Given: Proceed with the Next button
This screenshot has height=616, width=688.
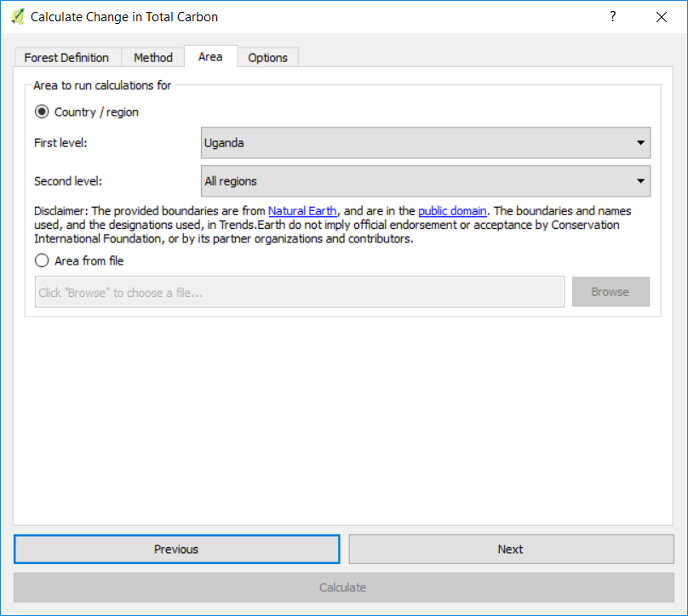Looking at the screenshot, I should (511, 550).
